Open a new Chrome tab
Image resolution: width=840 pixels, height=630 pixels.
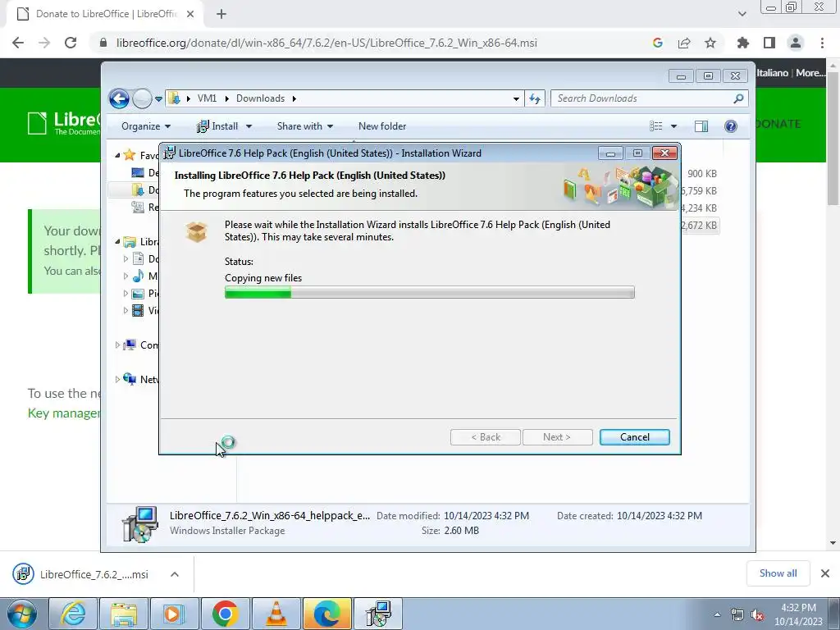[x=221, y=14]
